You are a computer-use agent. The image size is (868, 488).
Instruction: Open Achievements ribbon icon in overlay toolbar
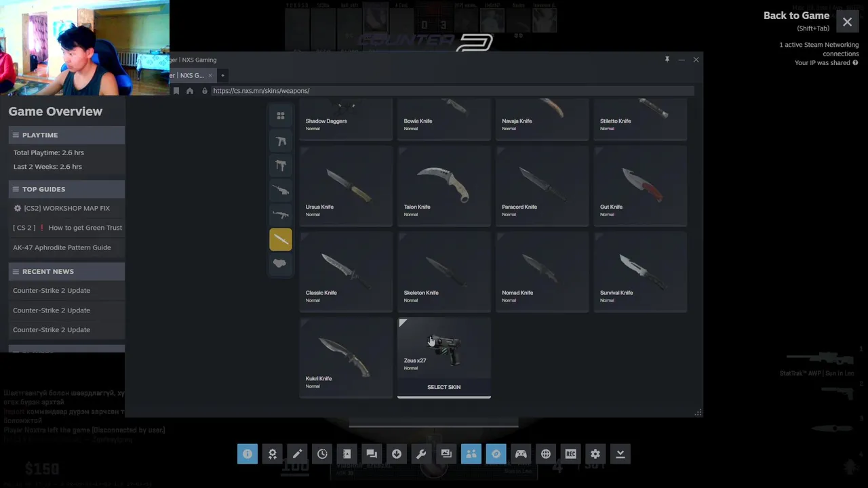pos(273,454)
